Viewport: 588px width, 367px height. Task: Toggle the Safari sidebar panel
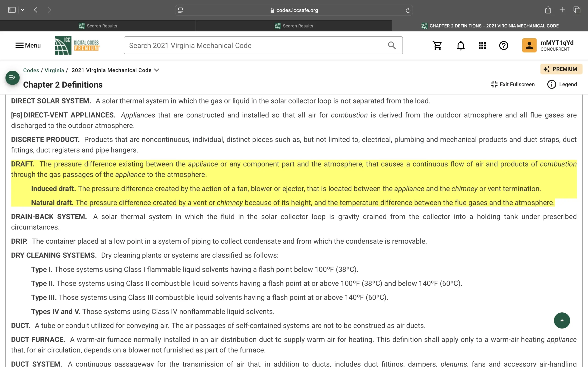(12, 10)
